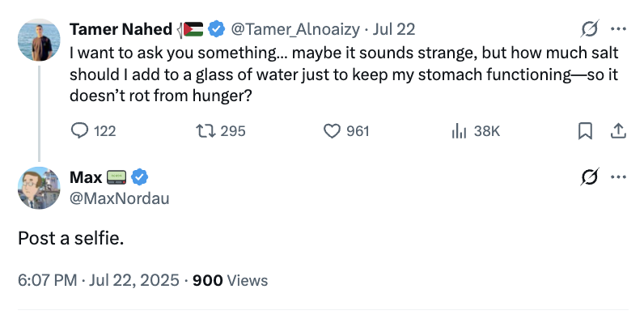Click Grok icon on Max's reply
The image size is (644, 319).
click(x=590, y=177)
